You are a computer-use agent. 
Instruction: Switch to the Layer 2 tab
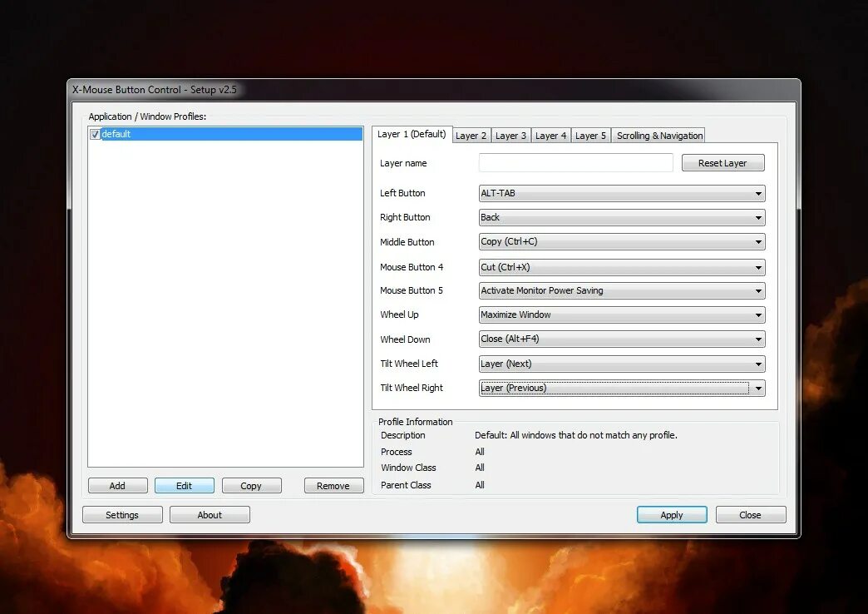471,136
